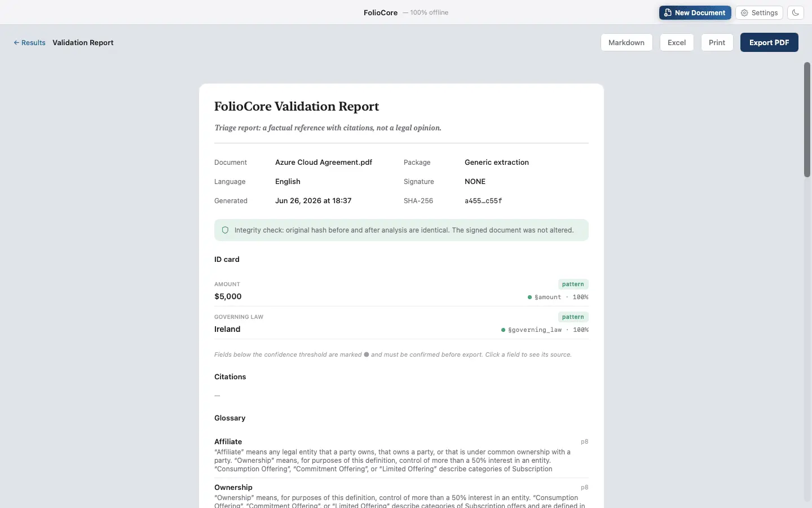Image resolution: width=812 pixels, height=508 pixels.
Task: Export report as Markdown
Action: 626,42
